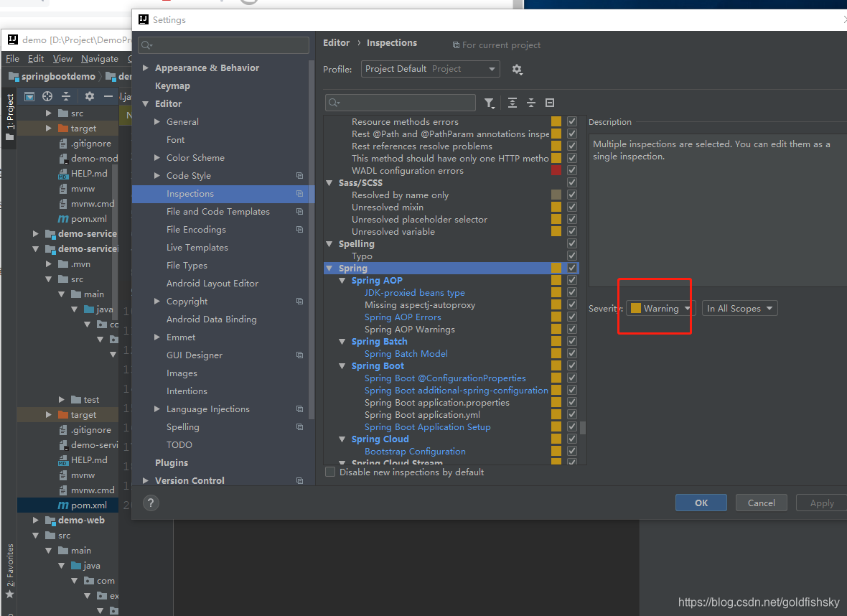Viewport: 847px width, 616px height.
Task: Click the settings search field
Action: pos(224,45)
